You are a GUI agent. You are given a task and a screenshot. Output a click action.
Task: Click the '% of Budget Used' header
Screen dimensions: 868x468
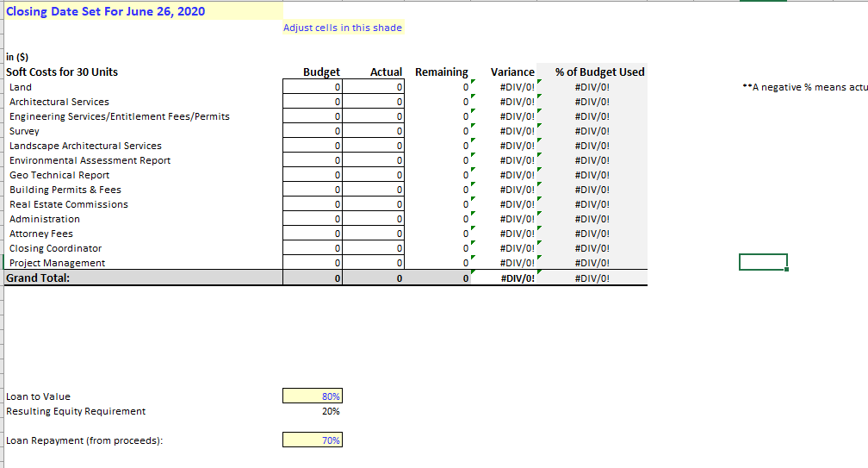point(600,72)
